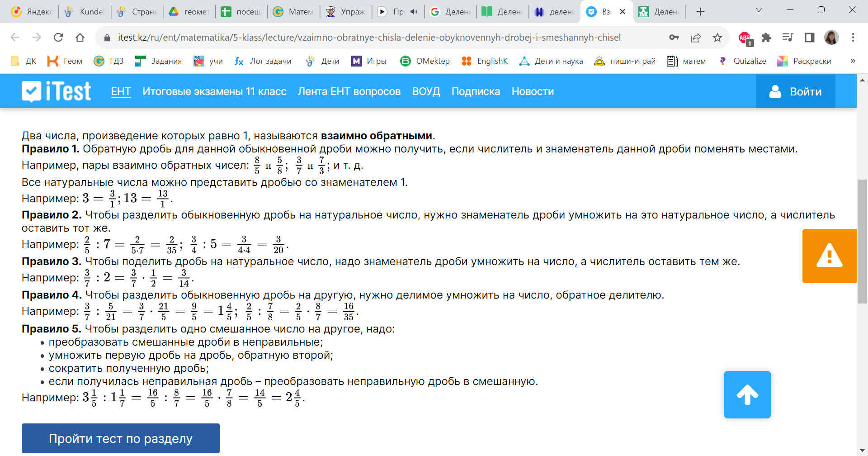The width and height of the screenshot is (868, 456).
Task: Switch to the Google Делени tab
Action: [450, 12]
